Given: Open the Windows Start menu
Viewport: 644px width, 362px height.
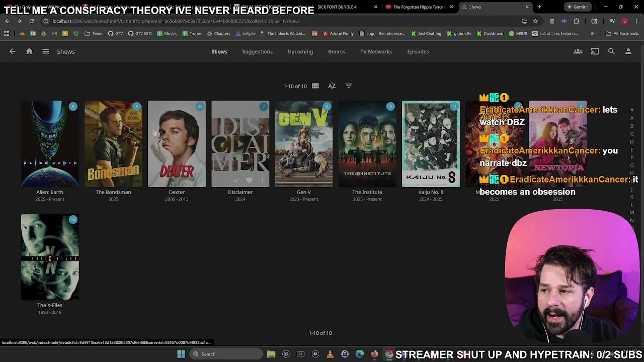Looking at the screenshot, I should (181, 354).
